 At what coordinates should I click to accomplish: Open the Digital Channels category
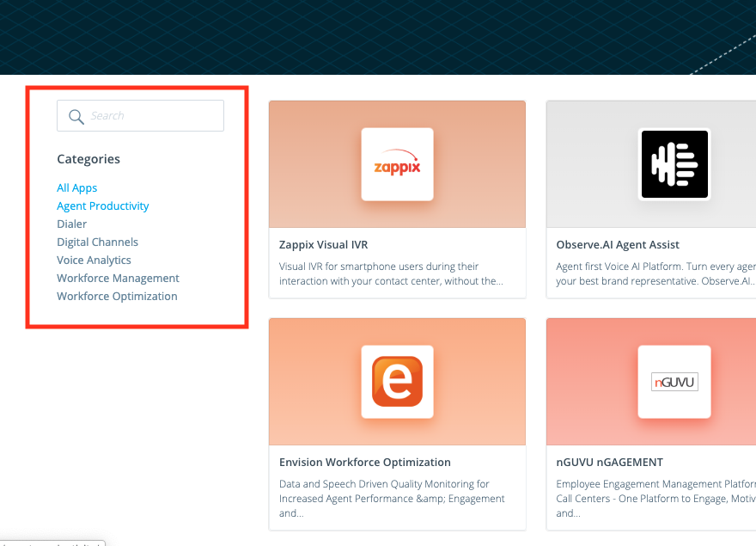click(x=97, y=242)
